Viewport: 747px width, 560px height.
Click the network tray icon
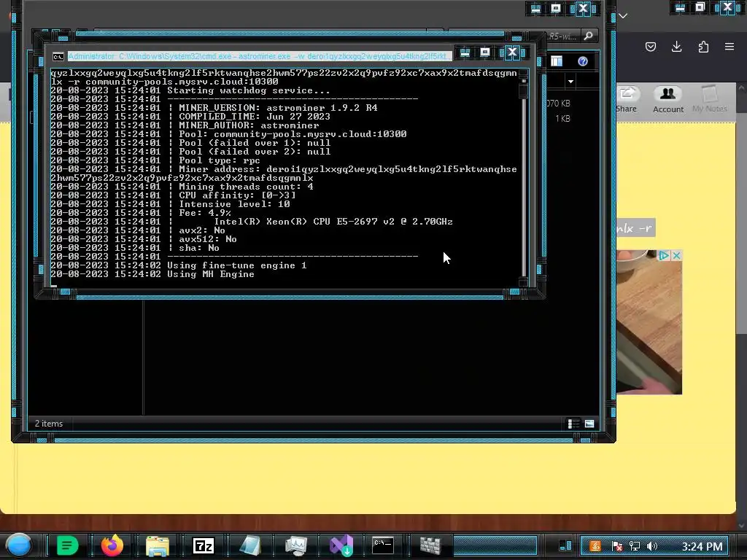pos(635,546)
